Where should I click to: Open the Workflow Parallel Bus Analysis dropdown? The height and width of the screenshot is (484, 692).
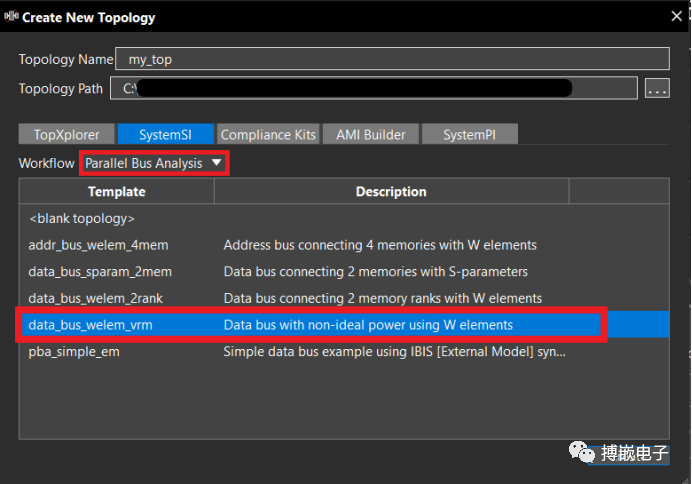click(154, 163)
